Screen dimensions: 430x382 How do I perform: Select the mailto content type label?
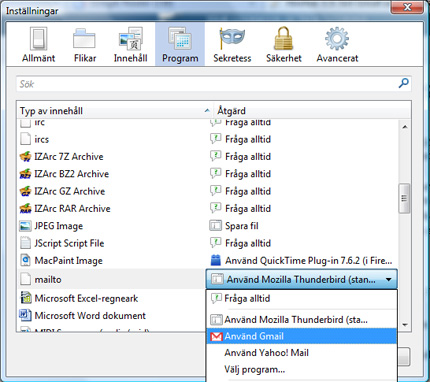pos(48,279)
